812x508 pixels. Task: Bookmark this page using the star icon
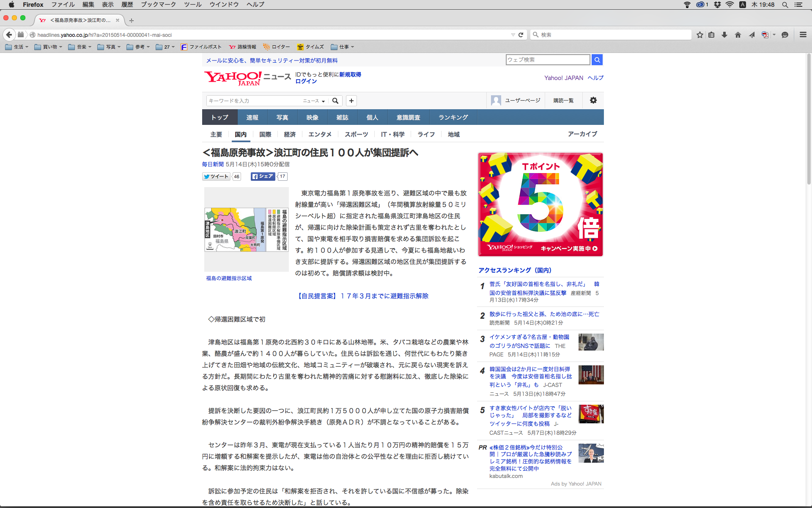tap(700, 35)
